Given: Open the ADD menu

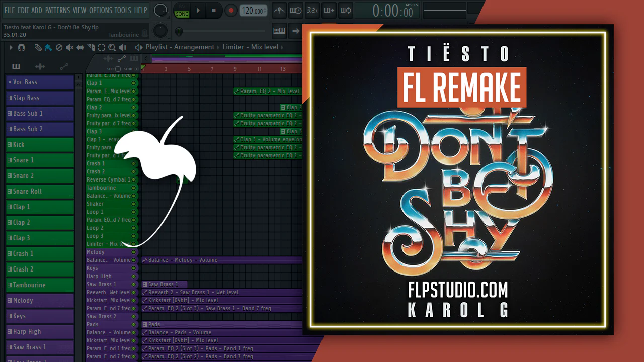Looking at the screenshot, I should click(x=37, y=10).
